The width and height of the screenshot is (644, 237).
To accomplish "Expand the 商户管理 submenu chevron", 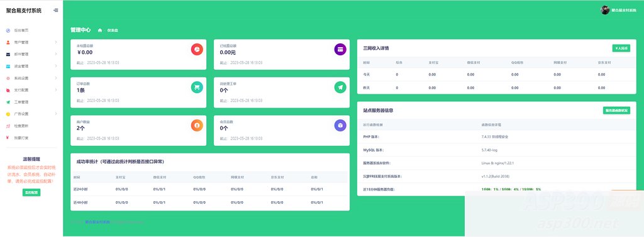I will point(56,42).
